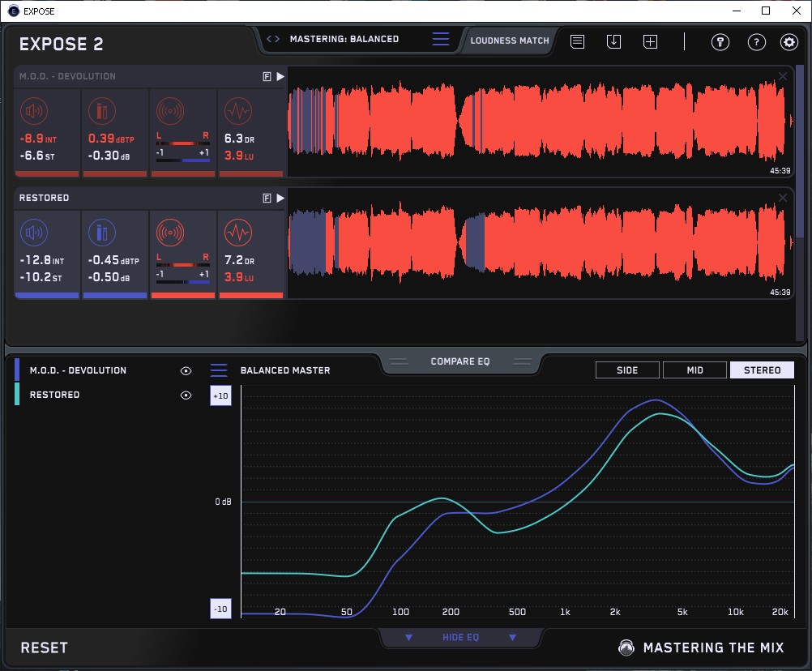Toggle visibility of Restored EQ curve

(186, 395)
